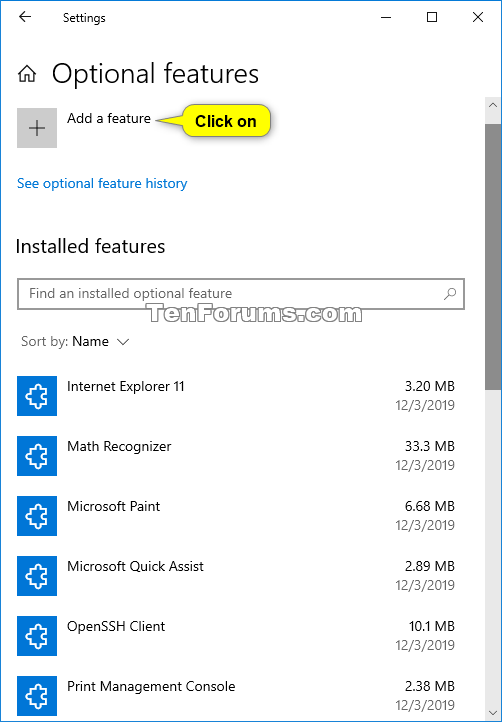The image size is (502, 722).
Task: Click the scrollbar down arrow
Action: [x=493, y=713]
